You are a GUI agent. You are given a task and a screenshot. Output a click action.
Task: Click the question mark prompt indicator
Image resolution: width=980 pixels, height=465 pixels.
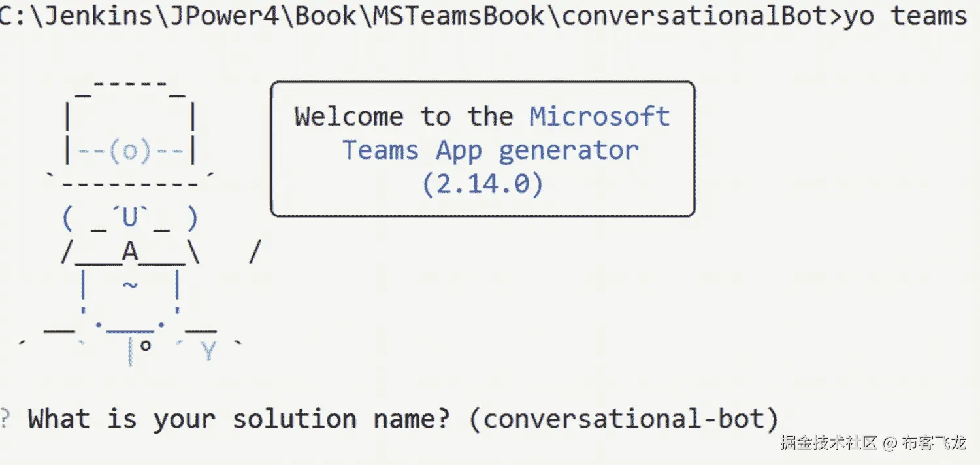[x=5, y=419]
